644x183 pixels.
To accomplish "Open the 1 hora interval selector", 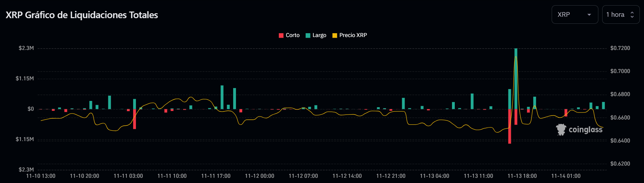I will coord(620,15).
